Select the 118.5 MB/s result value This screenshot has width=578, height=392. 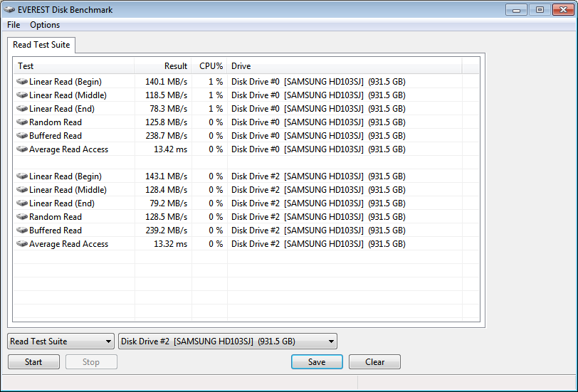(x=167, y=95)
